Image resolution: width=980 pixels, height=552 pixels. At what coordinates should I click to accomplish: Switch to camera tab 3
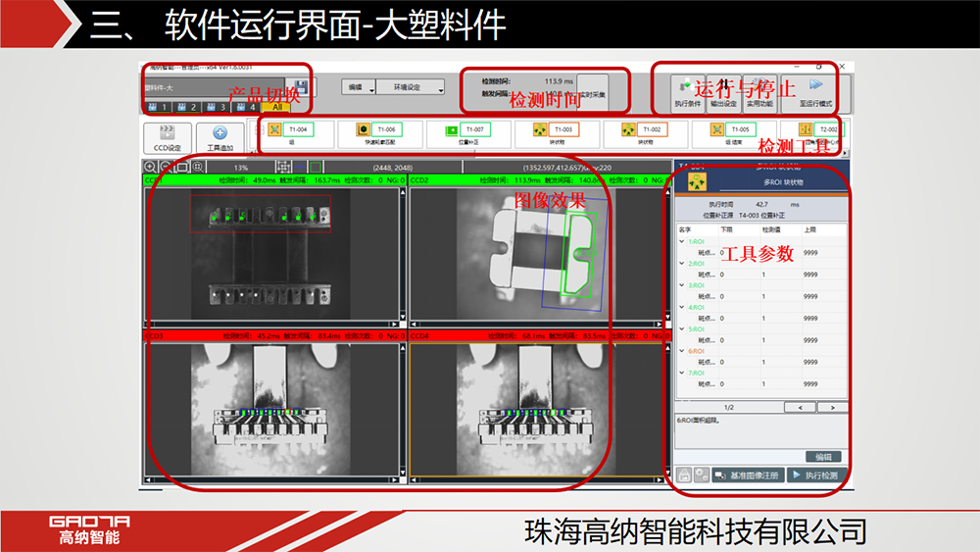(x=217, y=107)
